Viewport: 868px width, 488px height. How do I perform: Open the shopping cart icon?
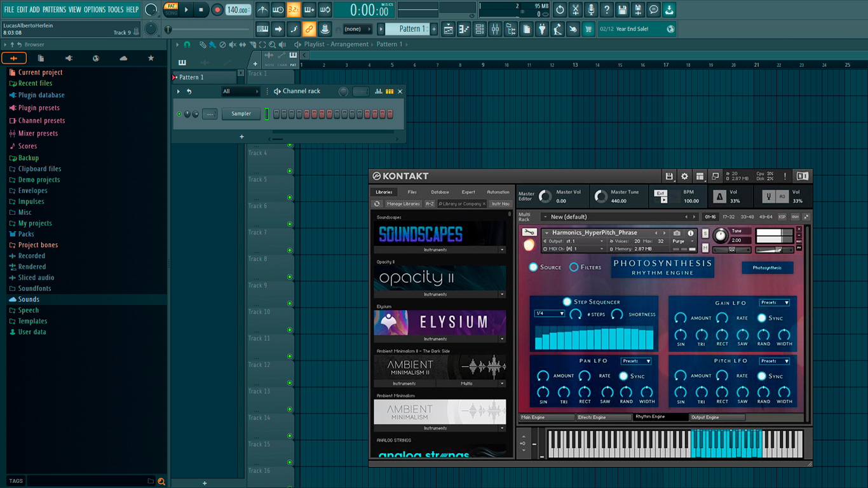coord(588,29)
